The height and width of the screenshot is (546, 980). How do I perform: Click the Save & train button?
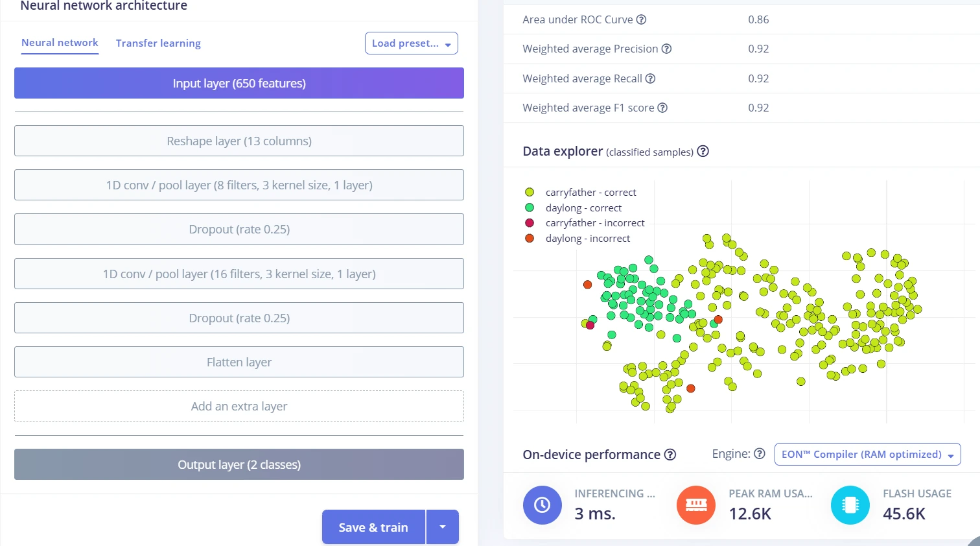(x=373, y=527)
